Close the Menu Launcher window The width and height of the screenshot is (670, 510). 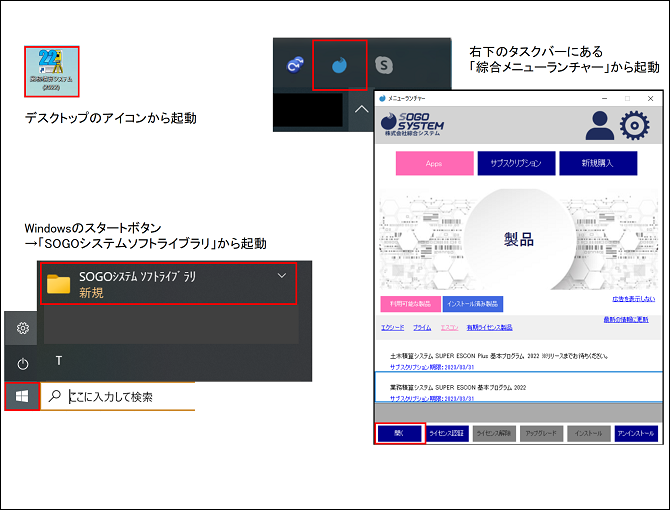point(650,99)
